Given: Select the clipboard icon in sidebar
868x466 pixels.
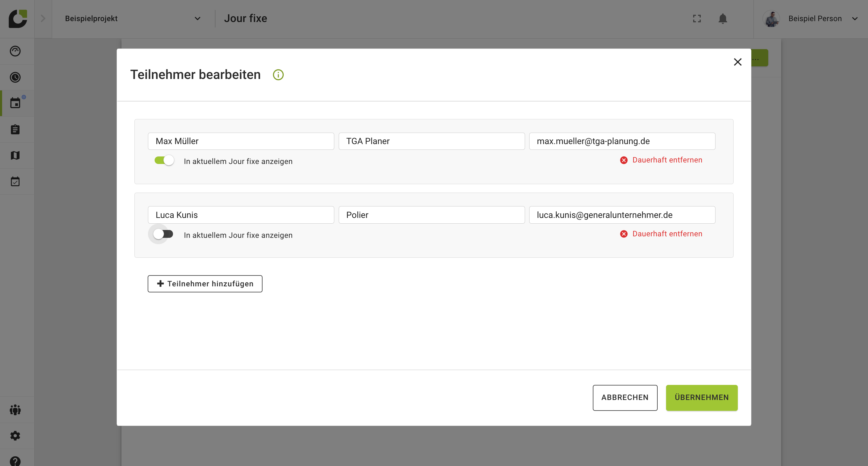Looking at the screenshot, I should click(x=15, y=129).
